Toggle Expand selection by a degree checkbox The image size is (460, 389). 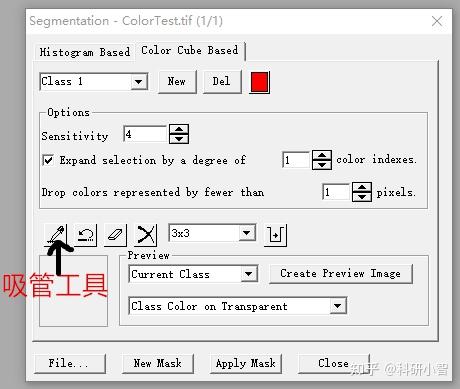pos(48,160)
